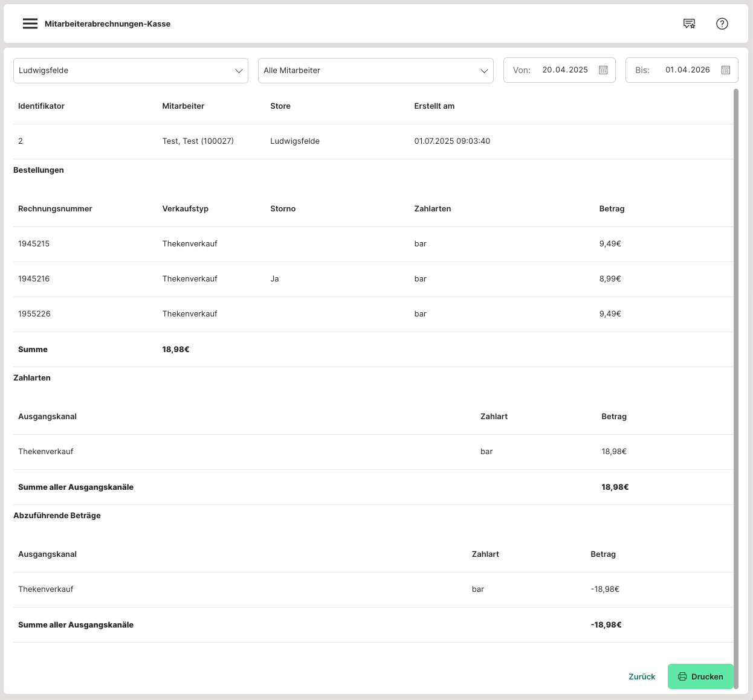This screenshot has height=700, width=753.
Task: Open the hamburger navigation menu
Action: point(30,24)
